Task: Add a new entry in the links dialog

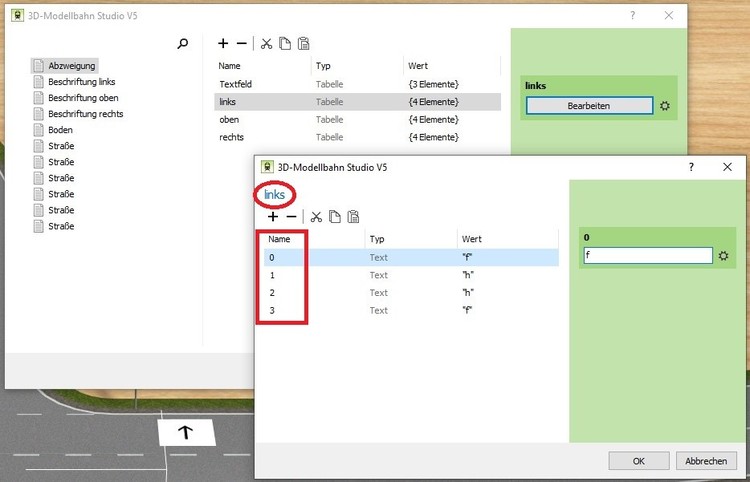Action: pyautogui.click(x=273, y=217)
